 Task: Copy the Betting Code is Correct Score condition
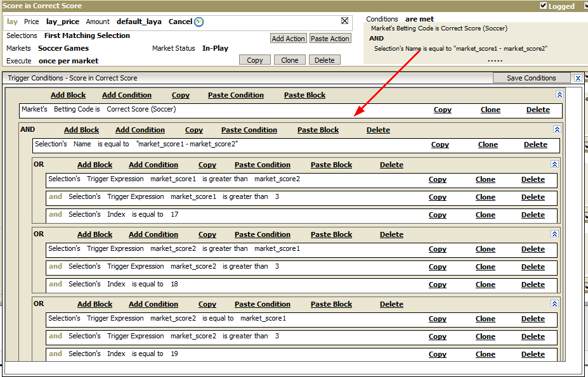(x=443, y=110)
